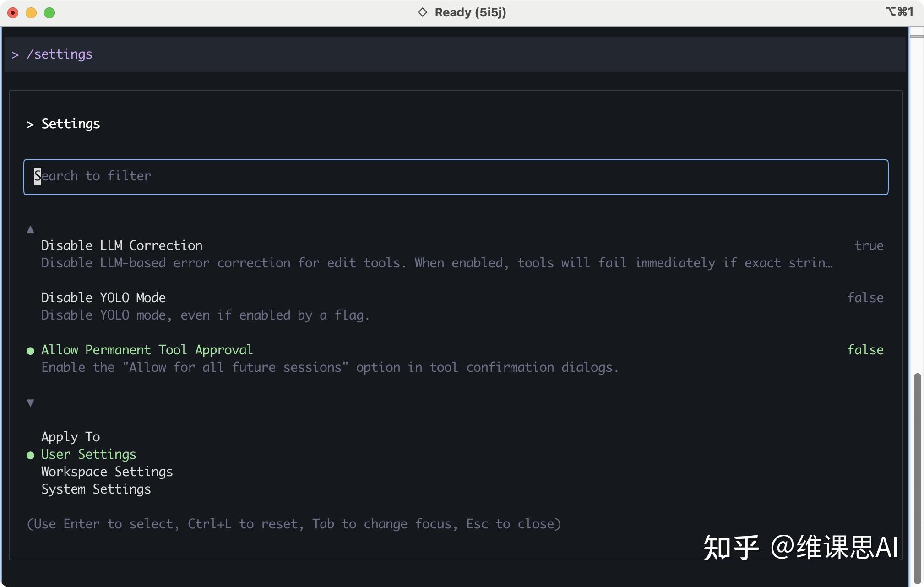Click the false value of Disable YOLO Mode

click(x=865, y=298)
